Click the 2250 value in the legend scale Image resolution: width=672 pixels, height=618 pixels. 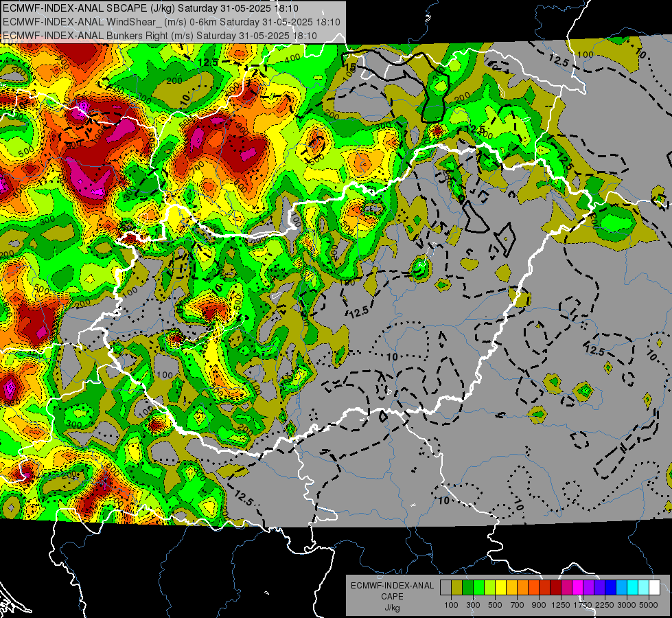click(605, 605)
